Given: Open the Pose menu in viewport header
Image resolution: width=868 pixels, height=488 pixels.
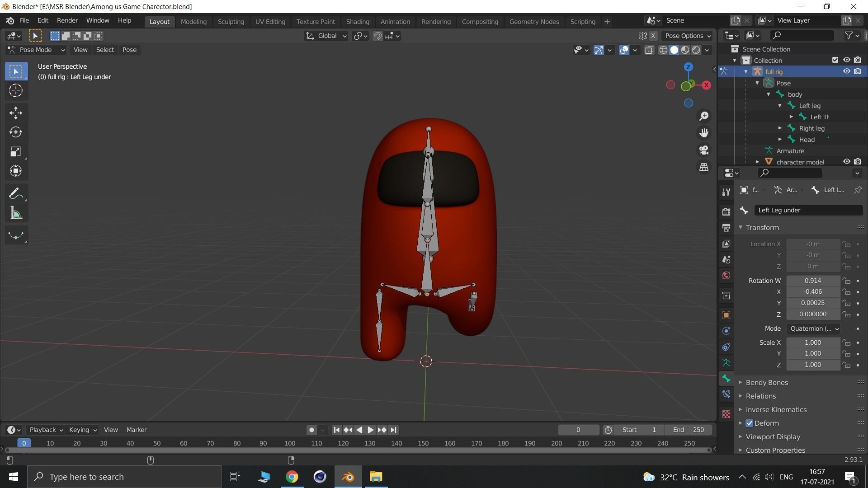Looking at the screenshot, I should pyautogui.click(x=129, y=50).
